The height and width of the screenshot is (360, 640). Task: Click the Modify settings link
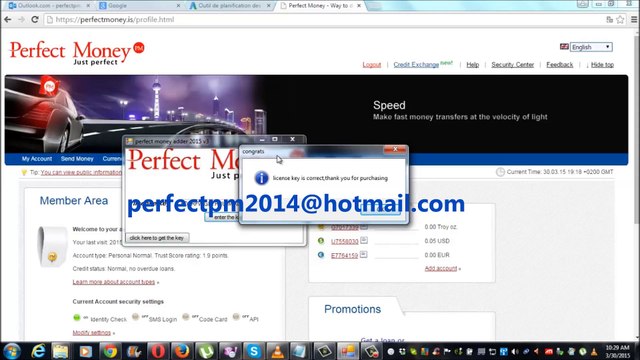point(92,333)
